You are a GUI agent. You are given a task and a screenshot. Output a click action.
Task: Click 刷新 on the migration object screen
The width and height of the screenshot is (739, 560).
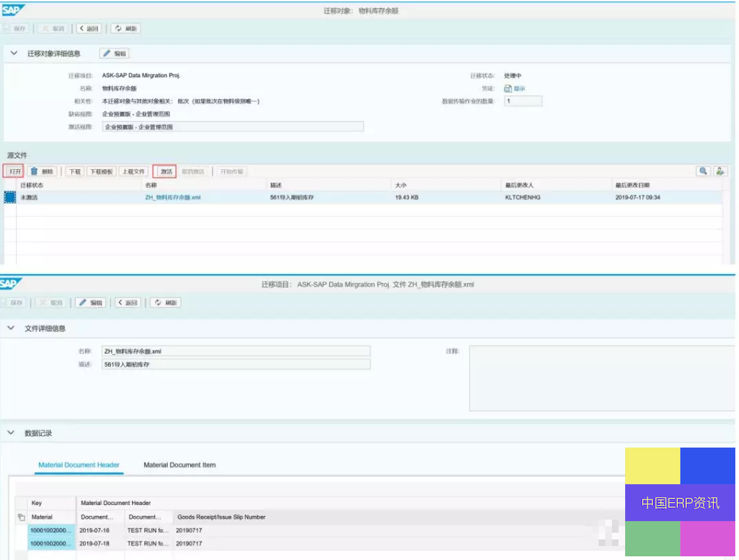126,28
